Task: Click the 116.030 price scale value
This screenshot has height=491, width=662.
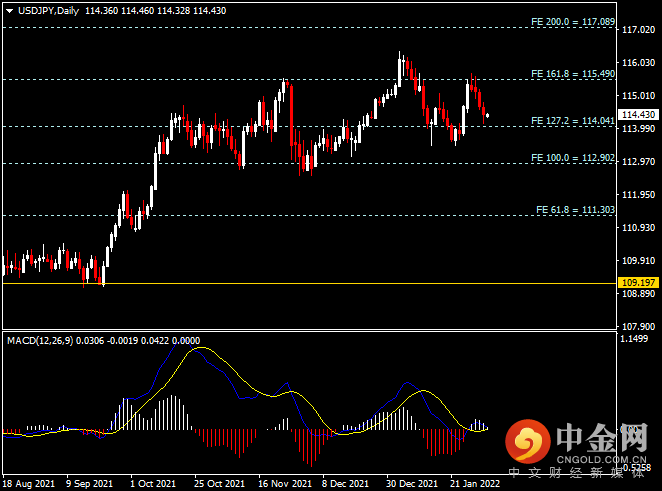Action: point(638,62)
